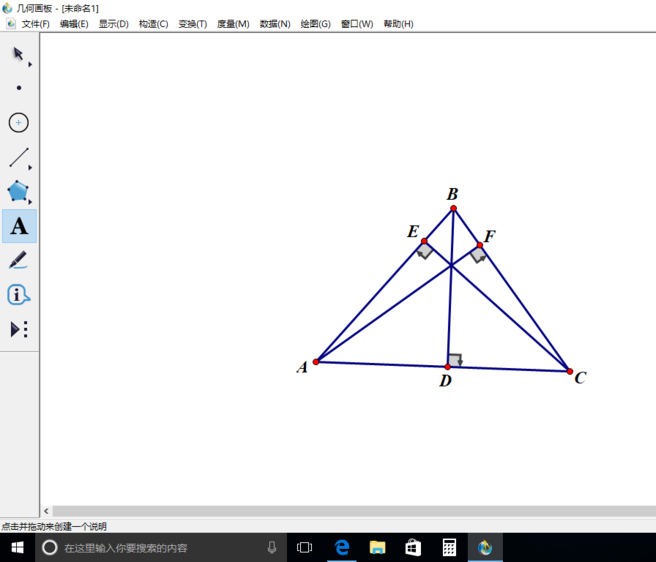Click the Sketchpad taskbar icon

point(485,547)
